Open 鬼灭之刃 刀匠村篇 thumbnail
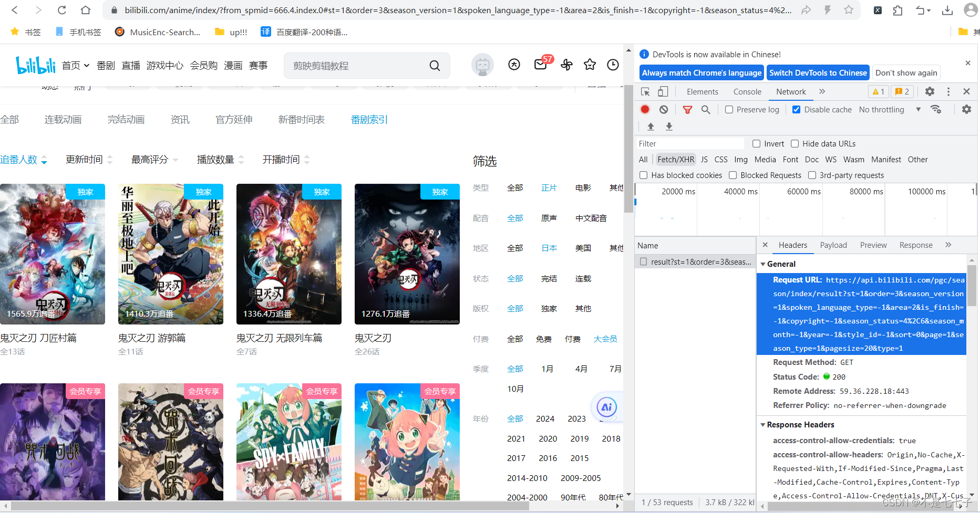Image resolution: width=980 pixels, height=513 pixels. coord(53,254)
